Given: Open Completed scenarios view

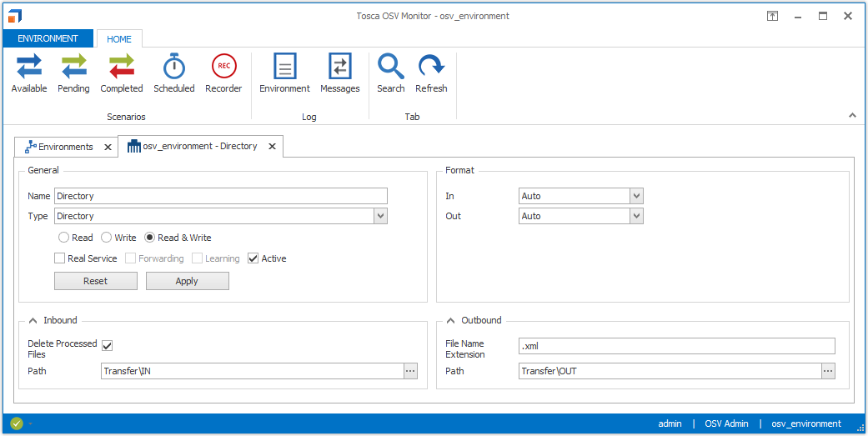Looking at the screenshot, I should coord(122,73).
